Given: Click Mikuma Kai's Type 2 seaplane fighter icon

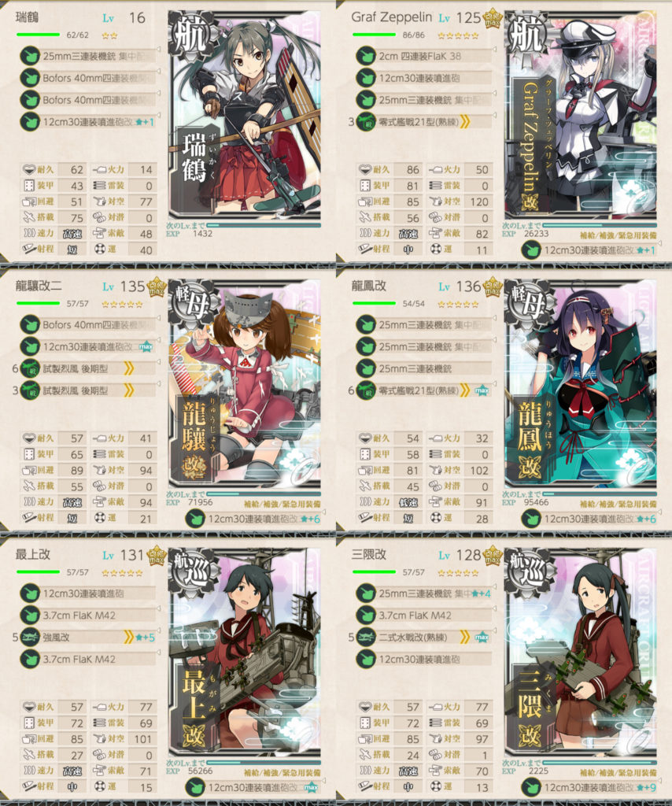Looking at the screenshot, I should [366, 638].
